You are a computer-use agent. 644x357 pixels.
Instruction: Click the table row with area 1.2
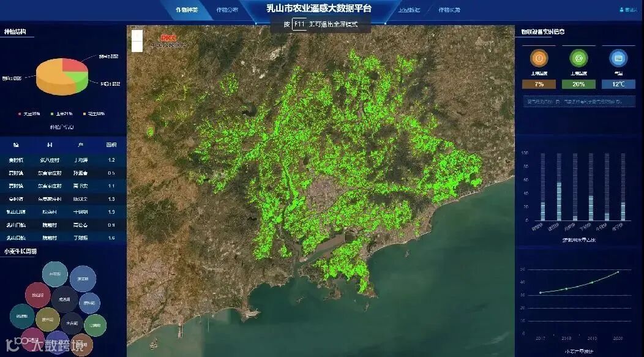(x=63, y=160)
